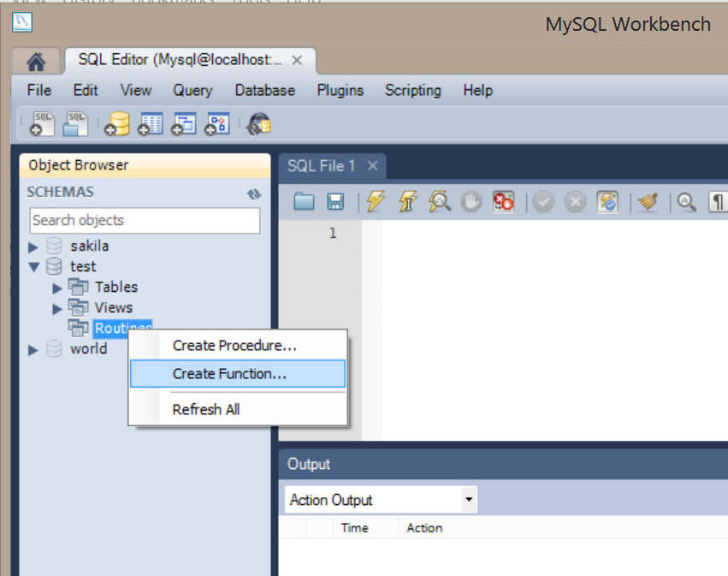
Task: Choose Create Function from context menu
Action: 238,373
